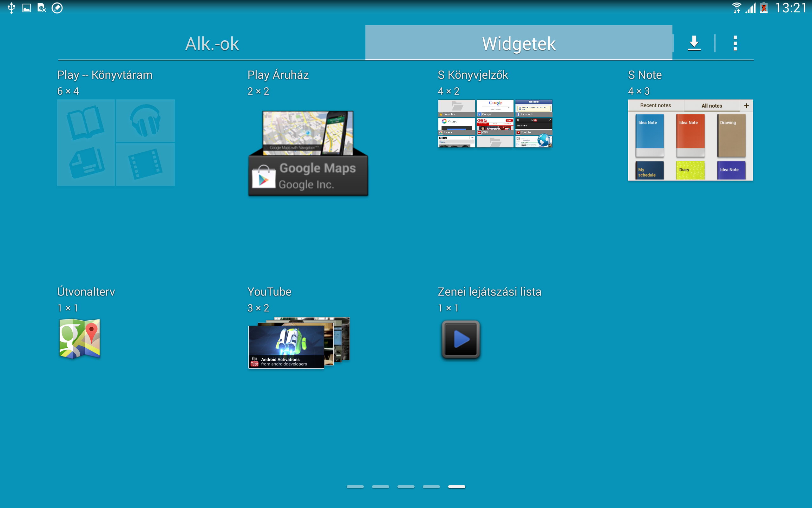Tap the USB connection status icon
Screen dimensions: 812x508
pos(11,8)
